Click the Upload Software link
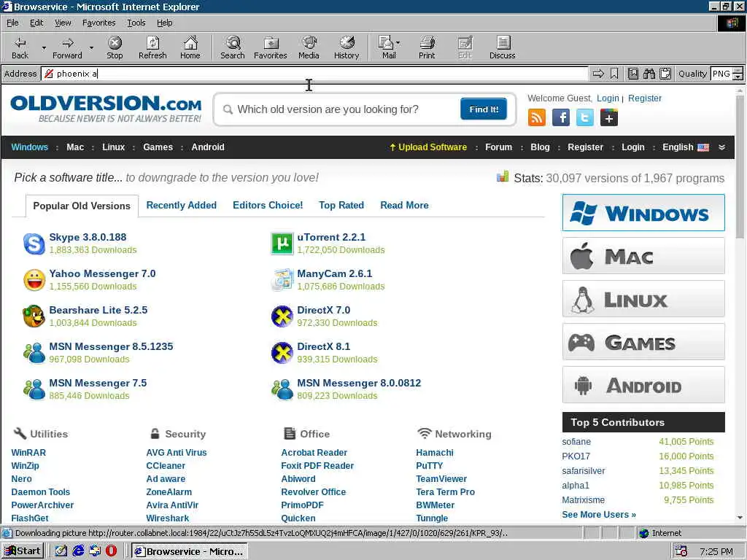Screen dimensions: 747x560 (427, 147)
